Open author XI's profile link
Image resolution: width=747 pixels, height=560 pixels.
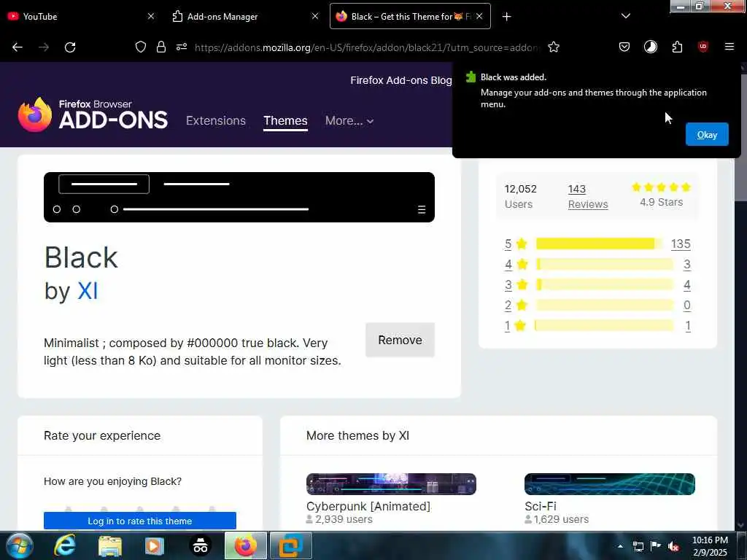coord(88,291)
